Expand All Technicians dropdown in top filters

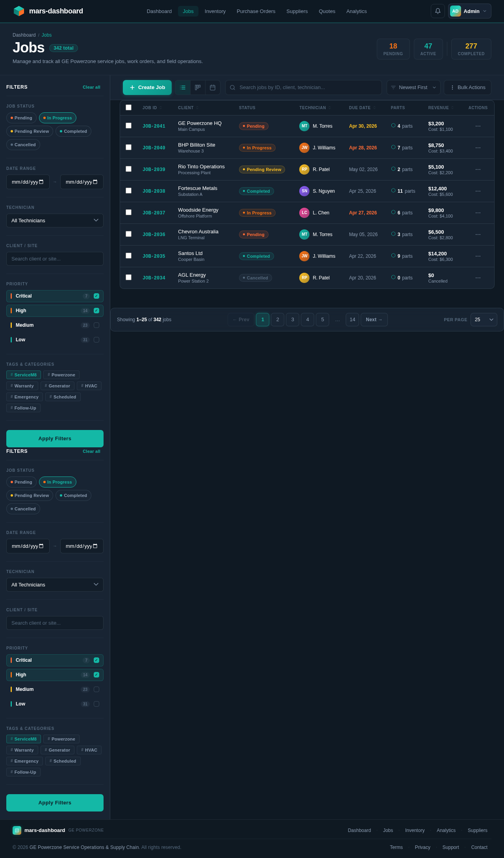pyautogui.click(x=55, y=220)
